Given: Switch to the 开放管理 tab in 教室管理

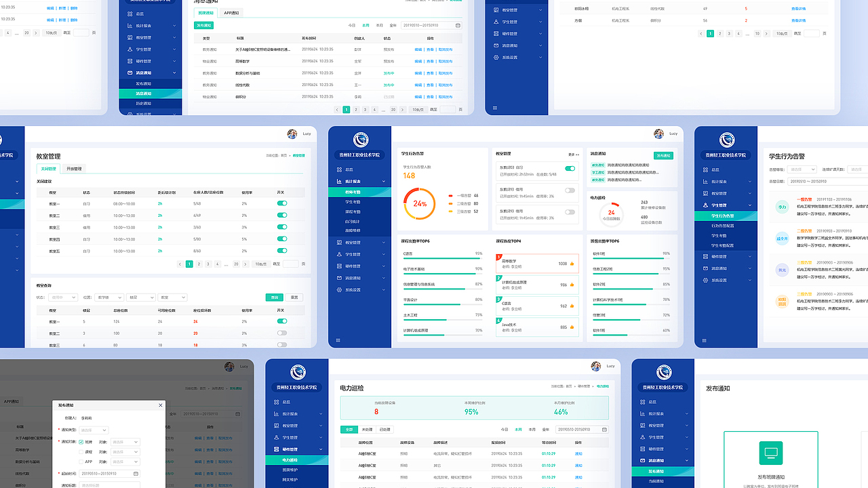Looking at the screenshot, I should point(74,169).
